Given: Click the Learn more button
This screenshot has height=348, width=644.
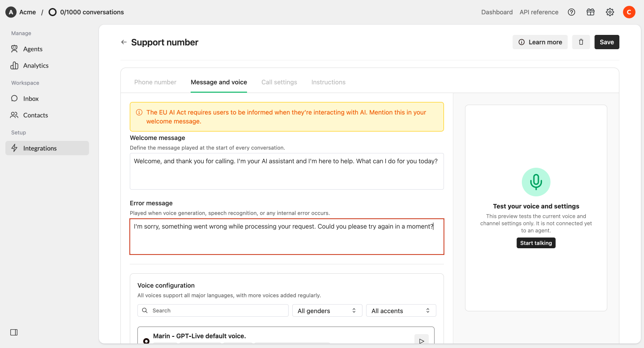Looking at the screenshot, I should [540, 42].
